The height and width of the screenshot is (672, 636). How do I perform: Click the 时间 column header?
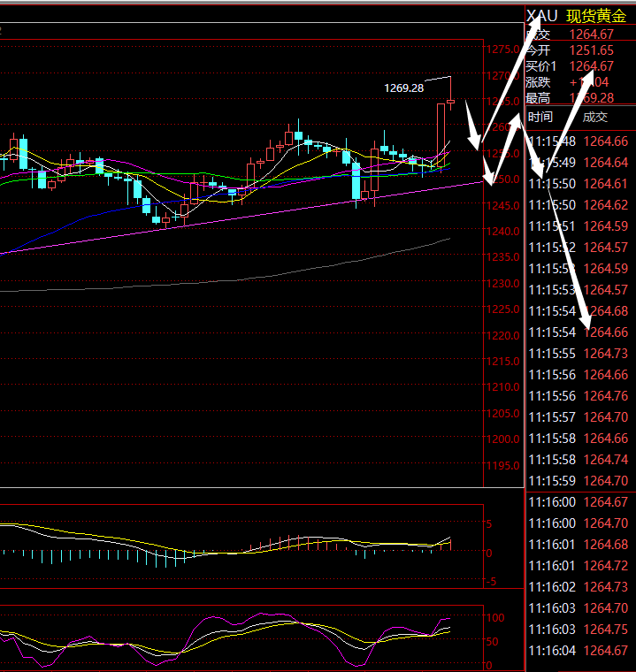point(540,117)
